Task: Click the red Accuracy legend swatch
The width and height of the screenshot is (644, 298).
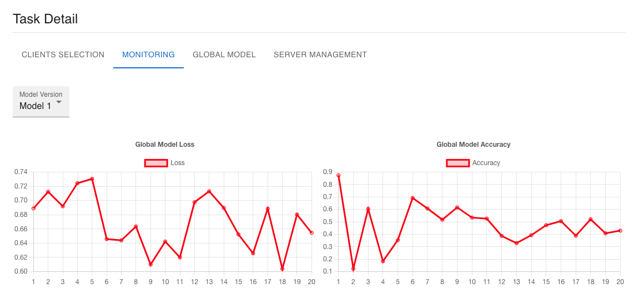Action: tap(457, 163)
